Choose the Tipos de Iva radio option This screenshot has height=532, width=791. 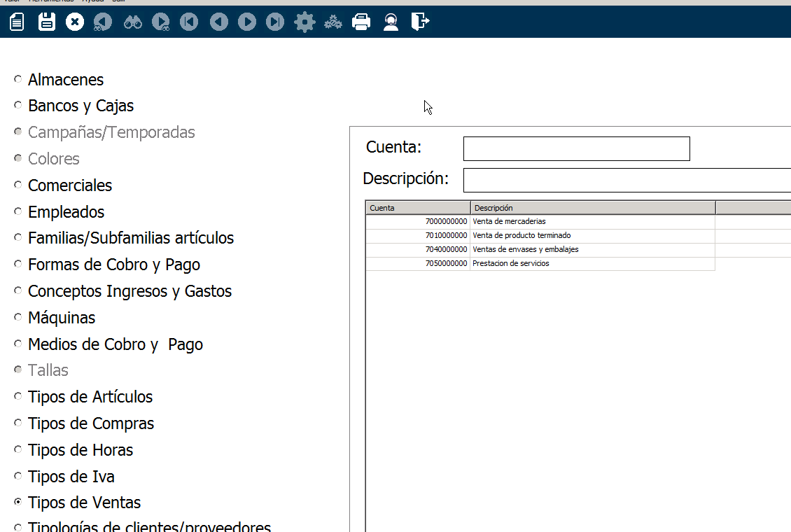[18, 476]
